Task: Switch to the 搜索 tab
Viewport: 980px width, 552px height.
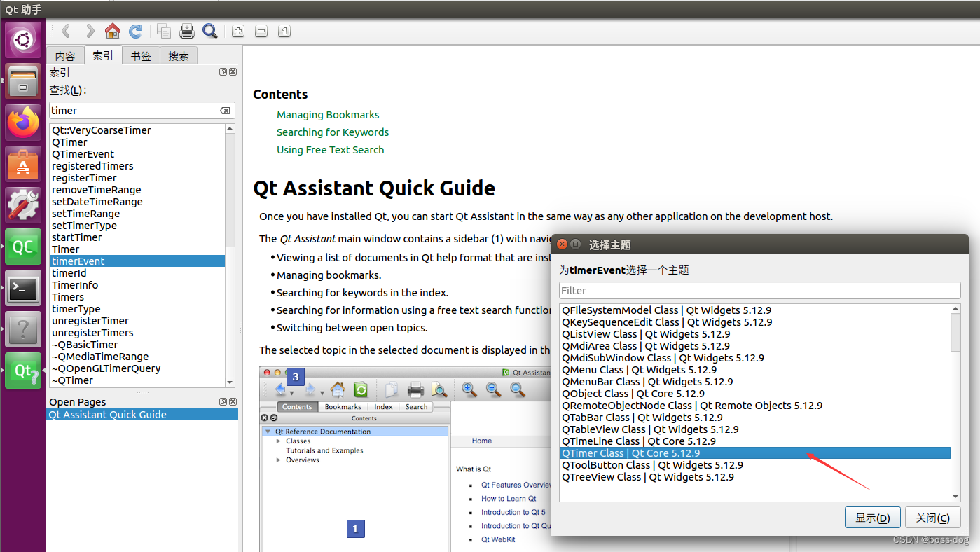Action: coord(179,56)
